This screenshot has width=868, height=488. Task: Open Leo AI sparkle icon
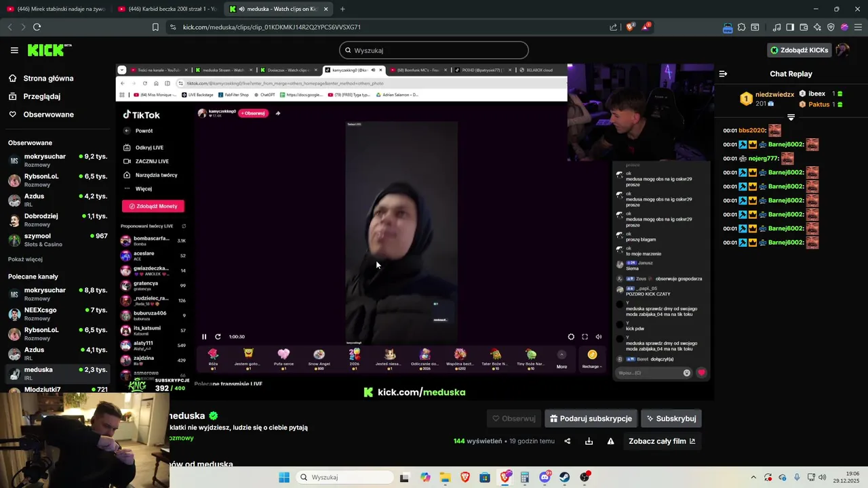(817, 27)
